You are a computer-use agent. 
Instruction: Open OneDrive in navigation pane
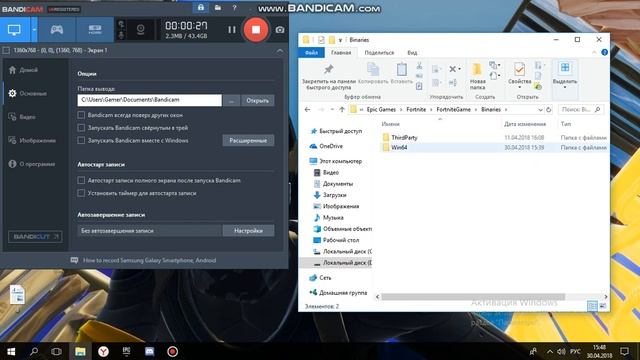pyautogui.click(x=331, y=146)
